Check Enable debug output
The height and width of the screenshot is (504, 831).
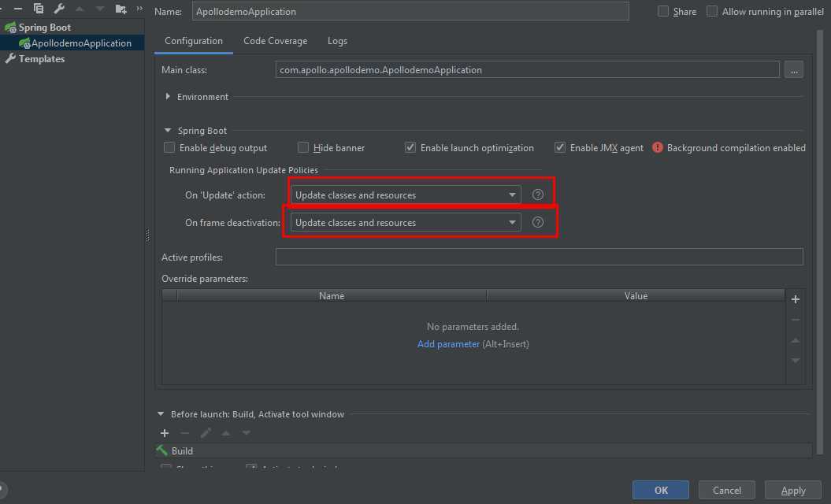pos(169,147)
